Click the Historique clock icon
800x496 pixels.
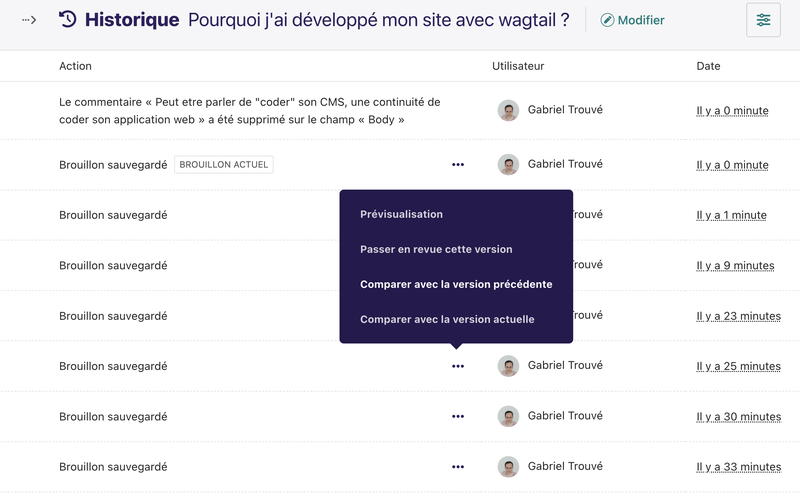point(67,19)
